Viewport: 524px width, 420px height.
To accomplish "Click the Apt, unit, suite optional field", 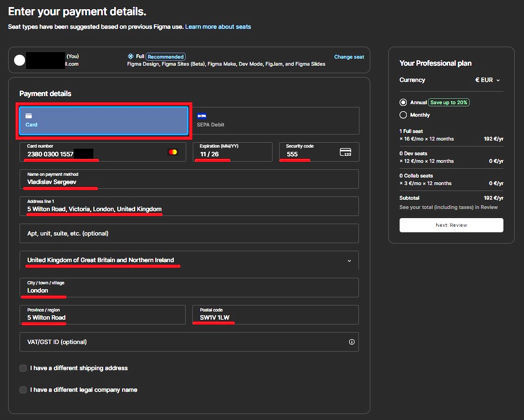I will [189, 233].
